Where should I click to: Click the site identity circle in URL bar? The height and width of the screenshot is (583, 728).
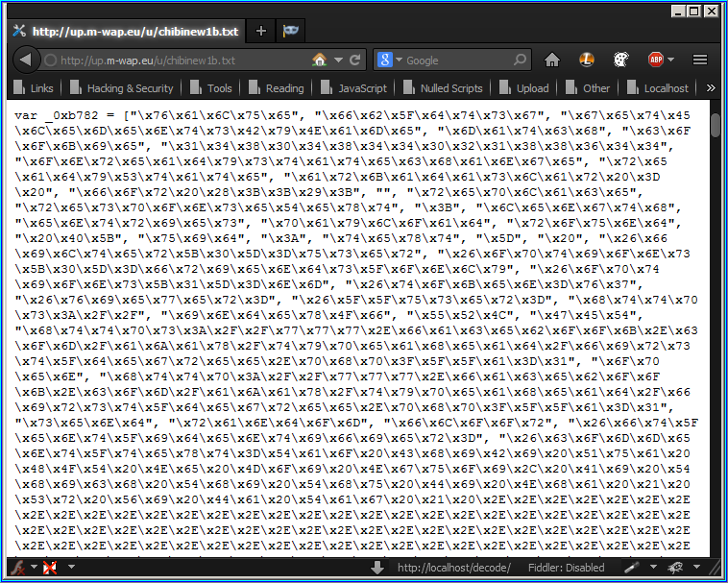pos(51,61)
